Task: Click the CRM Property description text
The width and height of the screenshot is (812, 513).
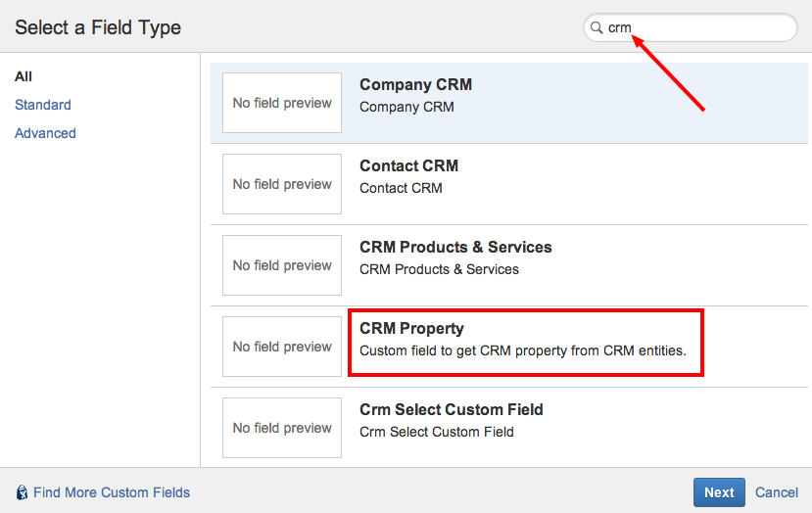Action: (523, 350)
